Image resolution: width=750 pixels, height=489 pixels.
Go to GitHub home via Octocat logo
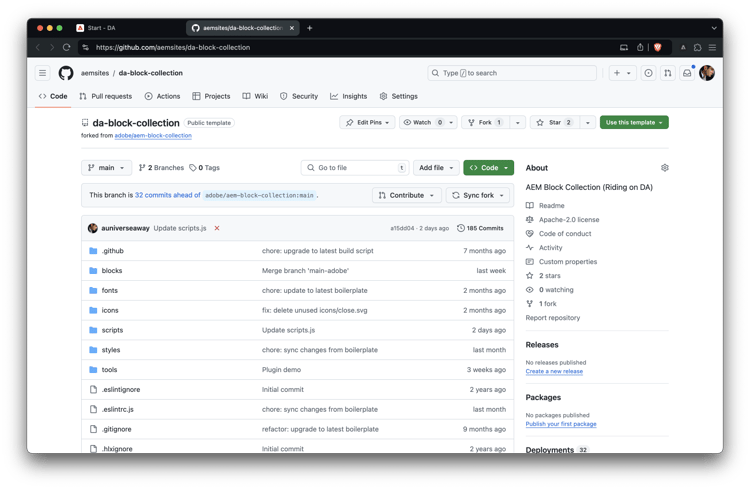pos(66,73)
